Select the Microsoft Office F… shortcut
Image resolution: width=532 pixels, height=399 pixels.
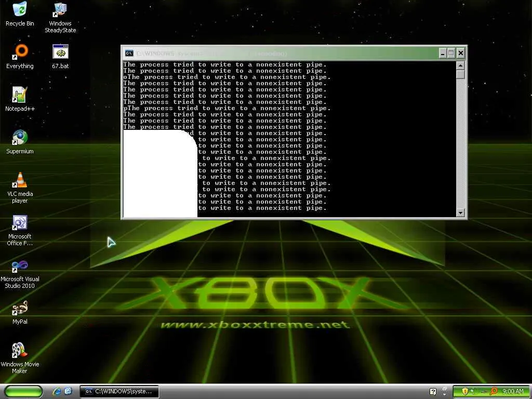tap(20, 230)
